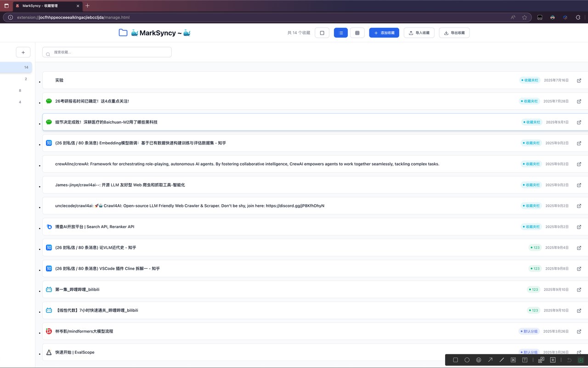Open bookmark 快速开始 | EvalScope

pos(75,352)
